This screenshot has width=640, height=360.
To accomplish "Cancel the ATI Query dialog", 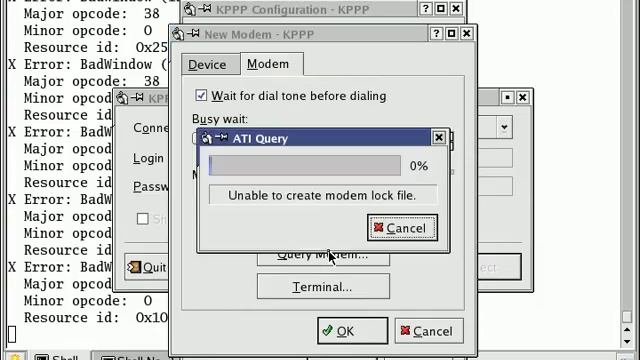I will click(x=402, y=228).
